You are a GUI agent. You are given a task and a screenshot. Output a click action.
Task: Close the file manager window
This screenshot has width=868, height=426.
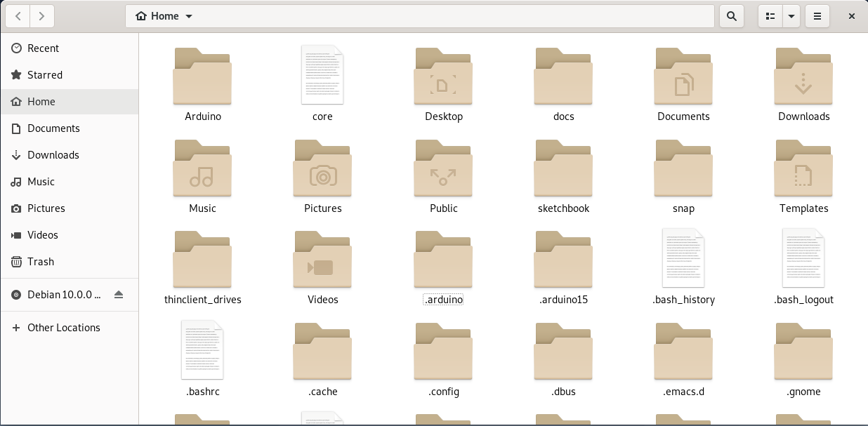coord(852,15)
